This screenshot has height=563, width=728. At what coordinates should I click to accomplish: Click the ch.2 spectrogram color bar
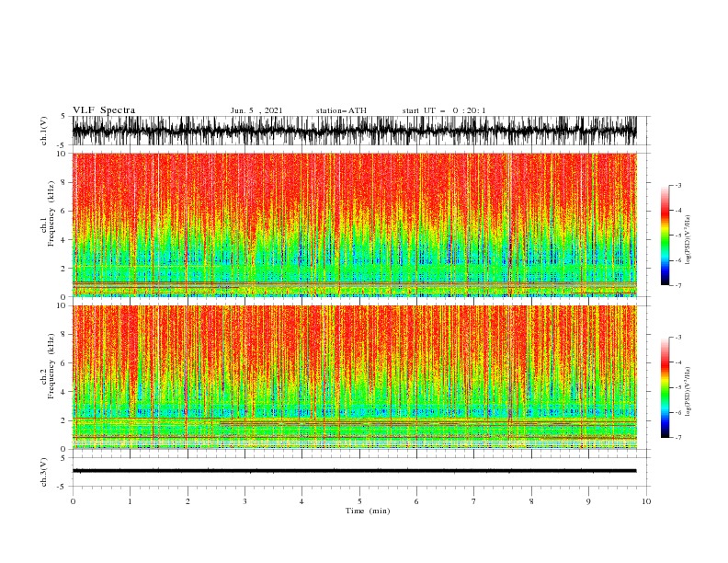[665, 387]
